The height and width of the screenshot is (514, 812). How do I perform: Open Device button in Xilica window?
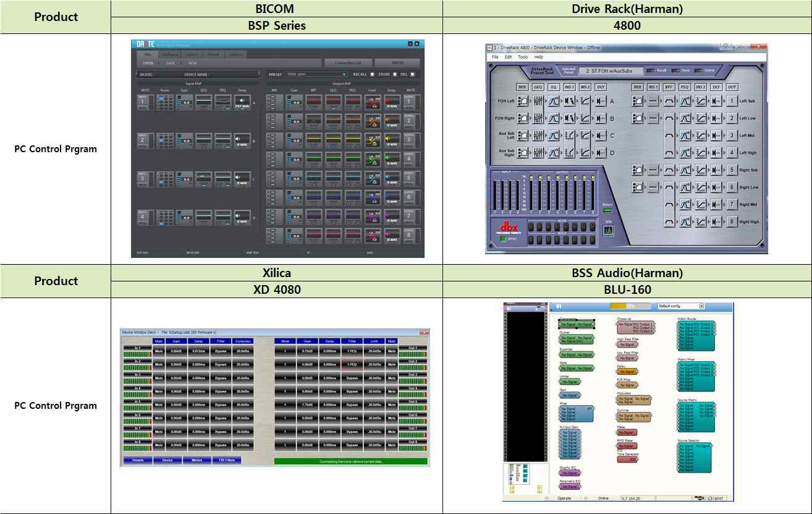tap(167, 460)
